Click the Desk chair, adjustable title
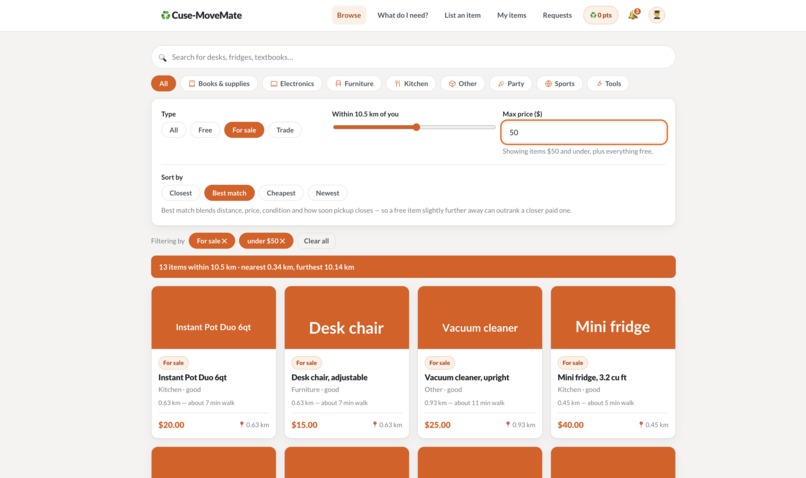This screenshot has height=478, width=806. click(x=329, y=377)
